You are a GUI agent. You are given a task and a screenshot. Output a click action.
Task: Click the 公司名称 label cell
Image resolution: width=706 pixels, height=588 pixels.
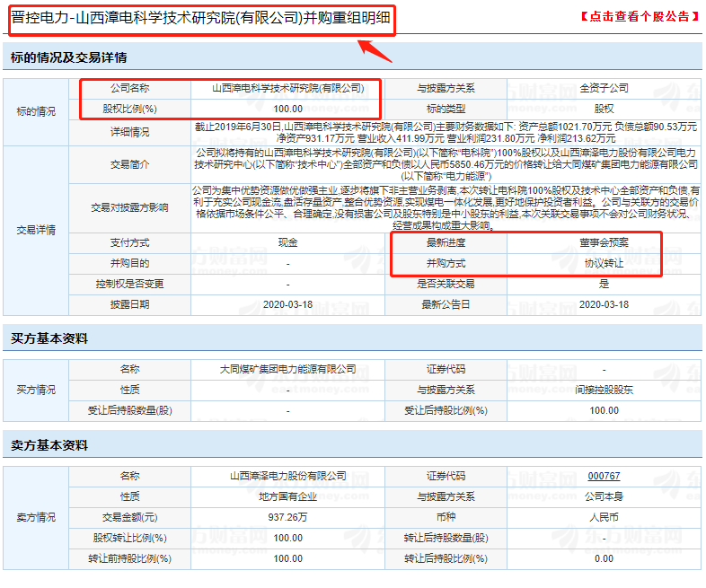(x=129, y=88)
